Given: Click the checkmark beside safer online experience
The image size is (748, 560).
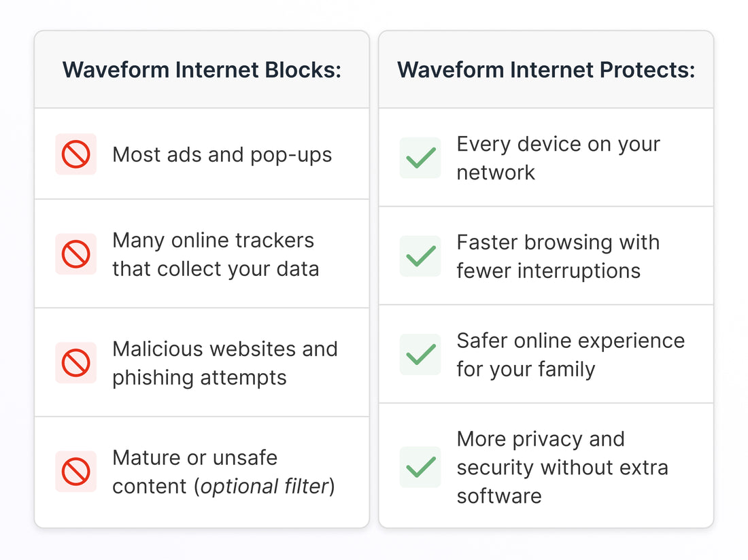Looking at the screenshot, I should (x=420, y=354).
